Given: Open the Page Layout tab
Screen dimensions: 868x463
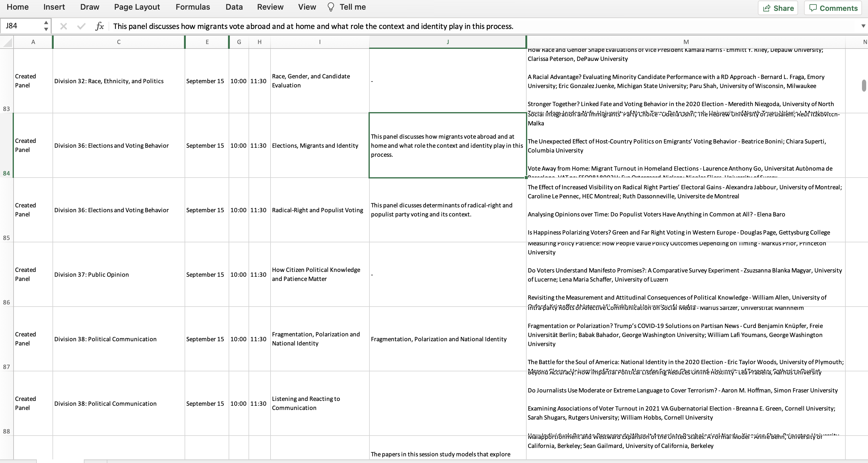Looking at the screenshot, I should pyautogui.click(x=137, y=7).
